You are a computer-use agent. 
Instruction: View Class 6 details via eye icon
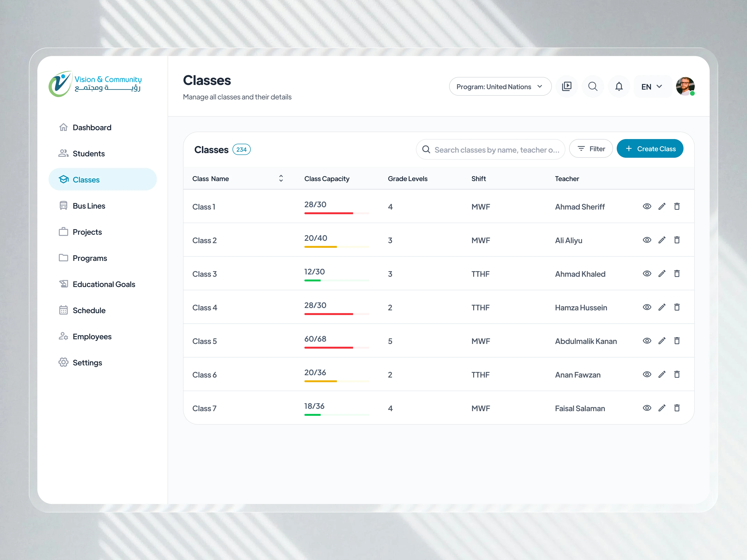(x=647, y=374)
